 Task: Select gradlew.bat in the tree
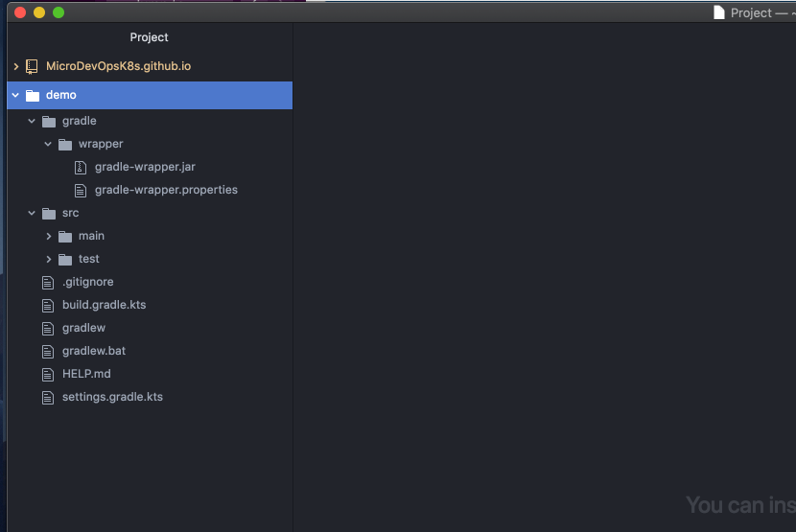click(94, 351)
